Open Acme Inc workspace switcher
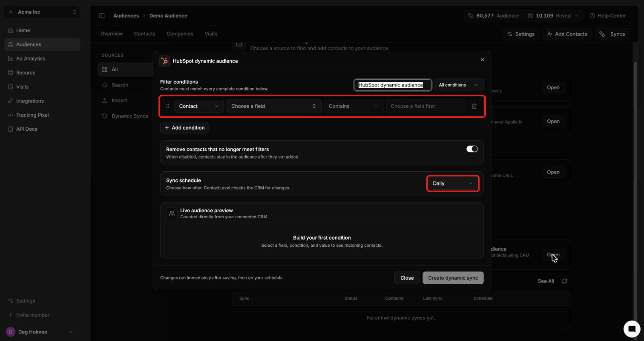 pyautogui.click(x=42, y=12)
